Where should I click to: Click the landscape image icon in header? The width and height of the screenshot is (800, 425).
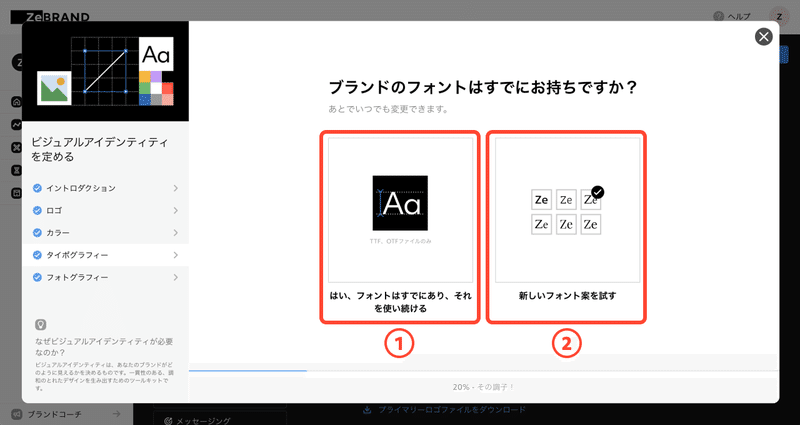[x=54, y=88]
